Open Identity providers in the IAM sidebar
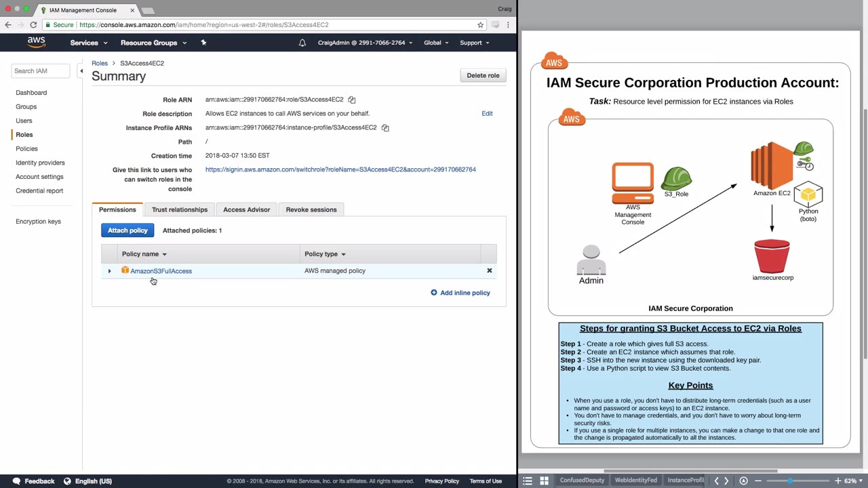 (40, 163)
